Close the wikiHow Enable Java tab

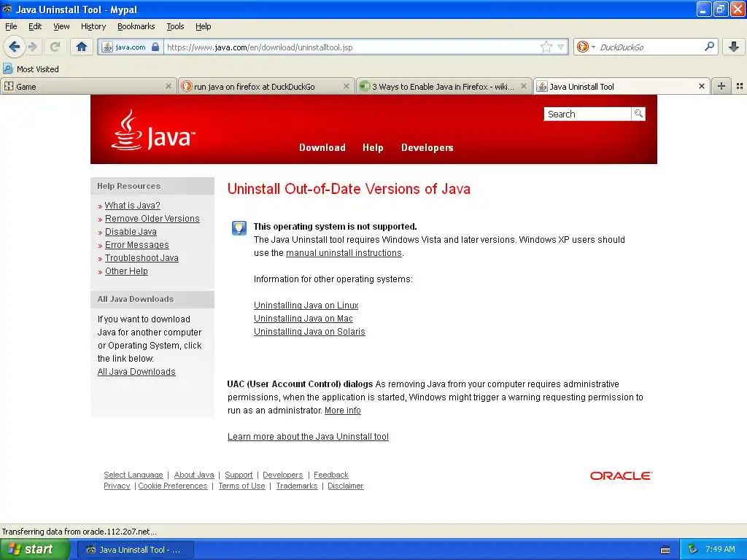[524, 86]
